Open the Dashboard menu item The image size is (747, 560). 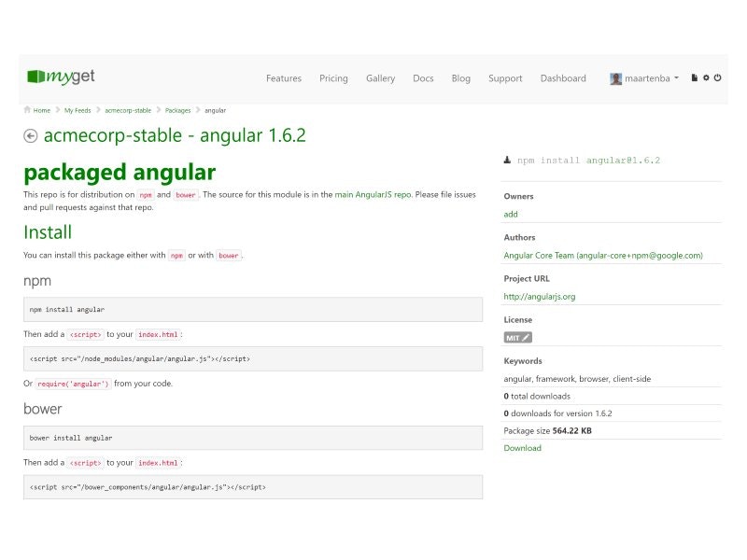[563, 78]
